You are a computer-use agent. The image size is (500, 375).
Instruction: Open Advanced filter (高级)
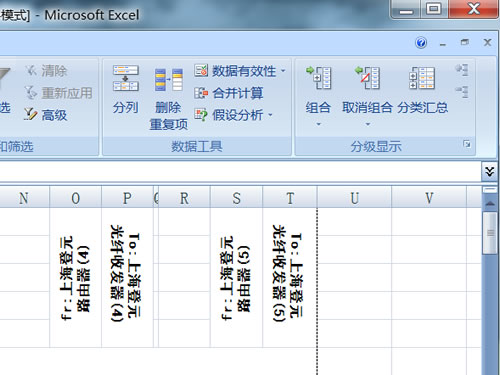click(x=46, y=115)
